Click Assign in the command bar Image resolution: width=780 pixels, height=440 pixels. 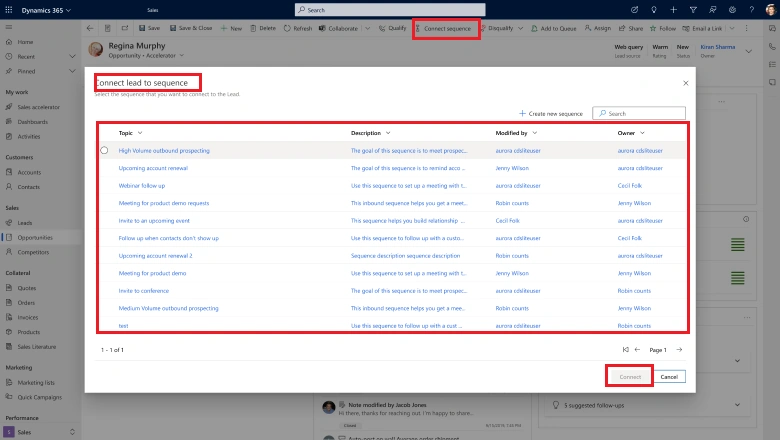597,28
